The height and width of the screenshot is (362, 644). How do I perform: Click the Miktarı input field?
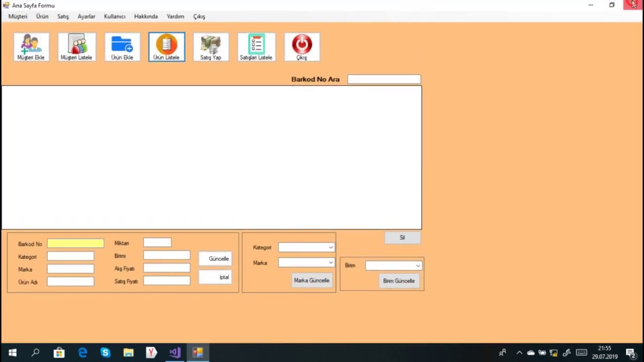[157, 243]
